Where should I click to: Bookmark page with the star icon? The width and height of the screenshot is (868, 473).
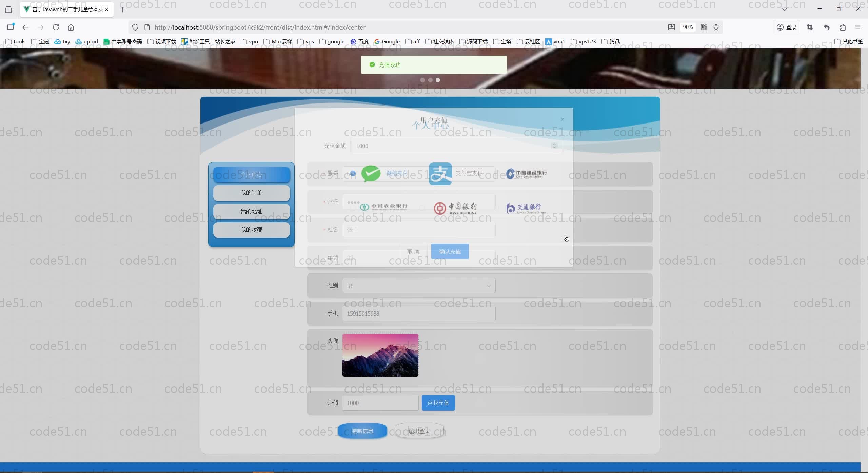[x=716, y=27]
